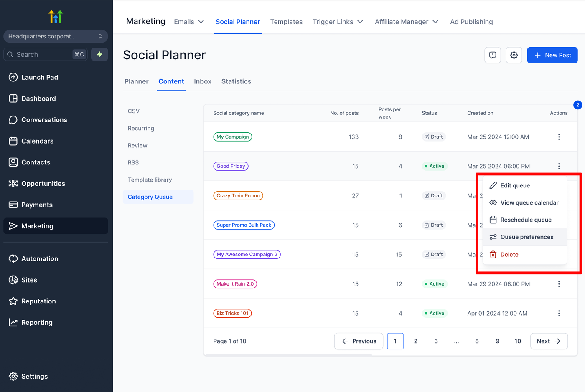Expand the Emails dropdown menu
Screen dimensions: 585x392
[189, 22]
